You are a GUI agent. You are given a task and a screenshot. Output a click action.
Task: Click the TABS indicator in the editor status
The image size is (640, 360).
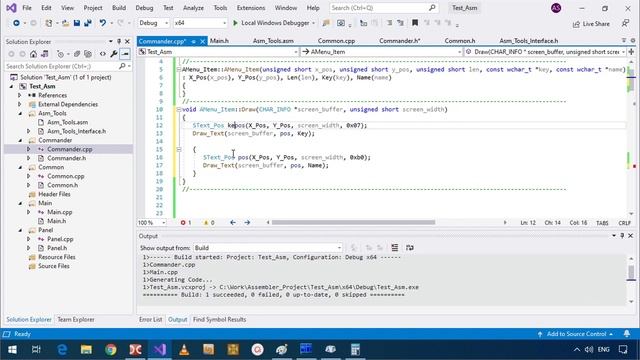pyautogui.click(x=602, y=223)
